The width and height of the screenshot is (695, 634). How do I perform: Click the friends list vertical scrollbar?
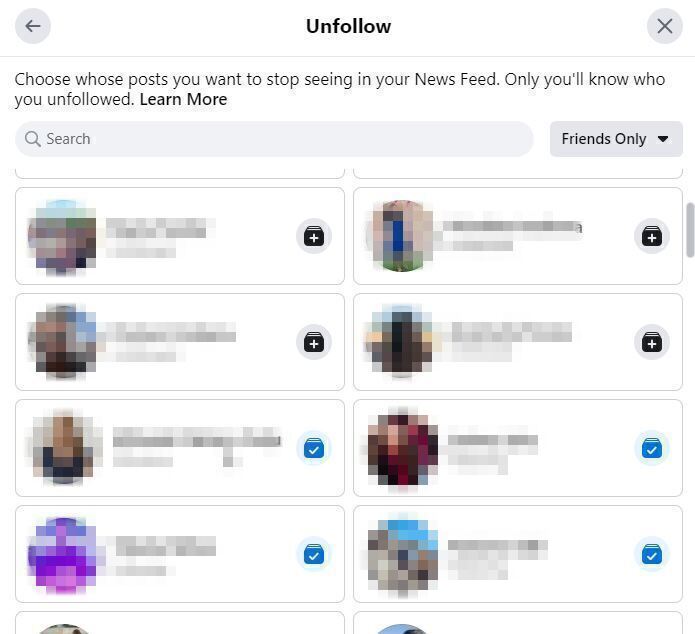click(x=690, y=230)
